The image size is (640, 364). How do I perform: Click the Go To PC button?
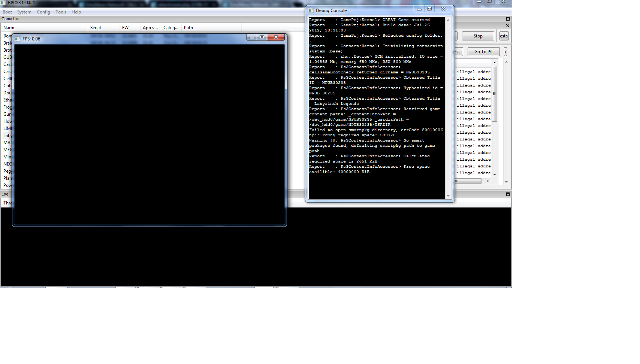(483, 52)
